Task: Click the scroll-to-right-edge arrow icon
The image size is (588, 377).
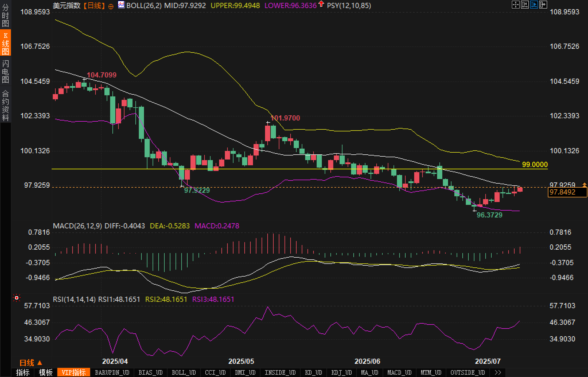Action: click(x=543, y=5)
